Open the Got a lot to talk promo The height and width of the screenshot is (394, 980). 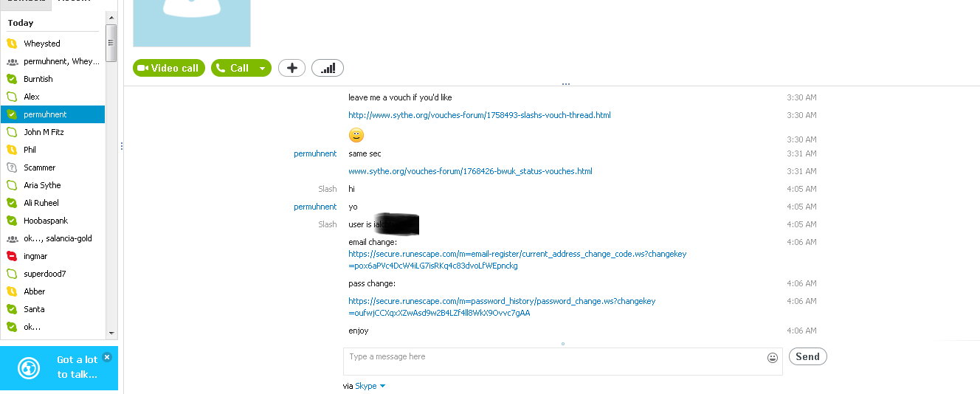coord(59,368)
